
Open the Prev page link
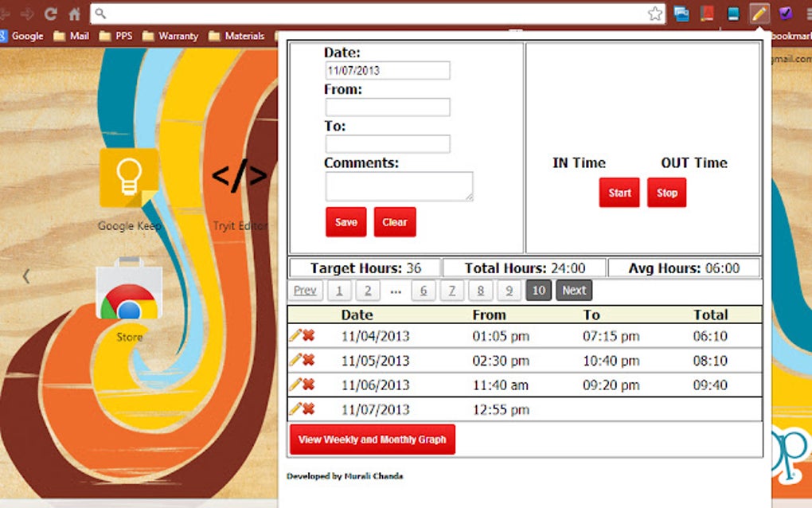pos(305,291)
